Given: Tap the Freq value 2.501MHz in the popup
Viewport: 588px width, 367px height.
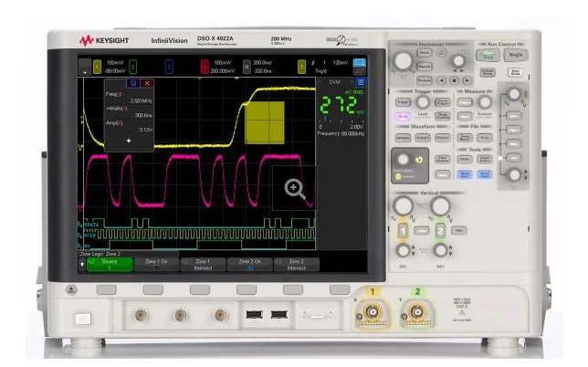Looking at the screenshot, I should [x=141, y=100].
